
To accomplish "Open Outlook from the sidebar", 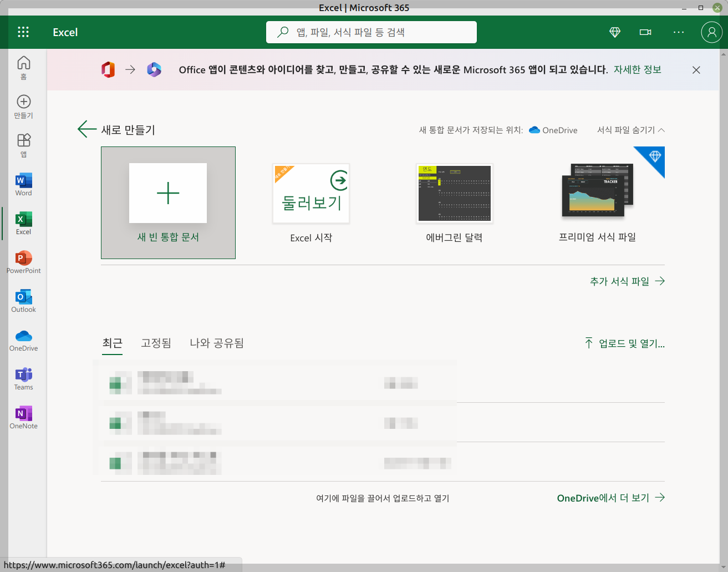I will point(24,301).
